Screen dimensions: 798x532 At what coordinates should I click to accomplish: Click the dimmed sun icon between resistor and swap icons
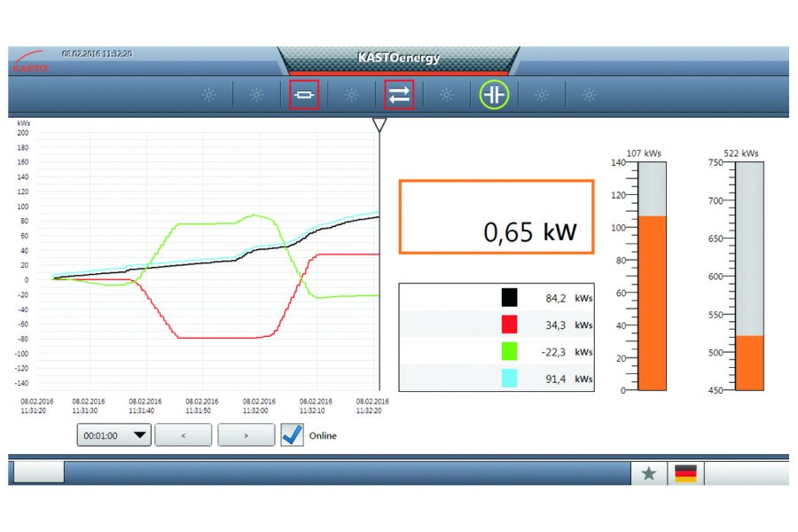(x=351, y=95)
